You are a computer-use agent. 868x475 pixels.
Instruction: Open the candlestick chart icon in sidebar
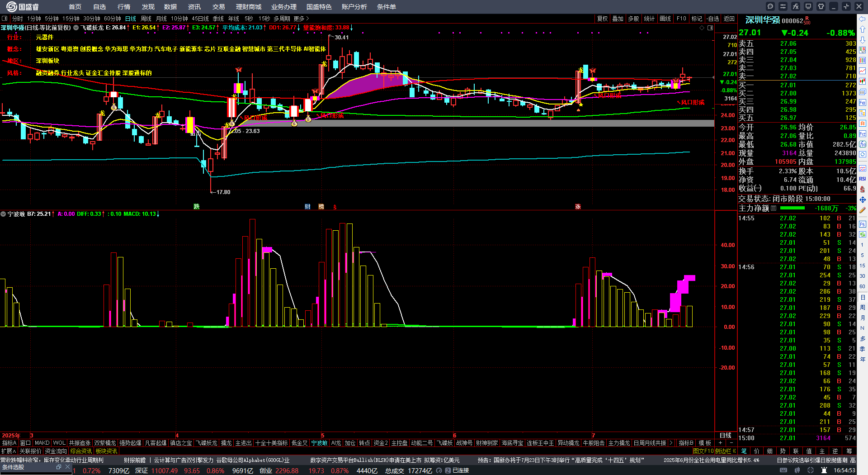point(863,81)
